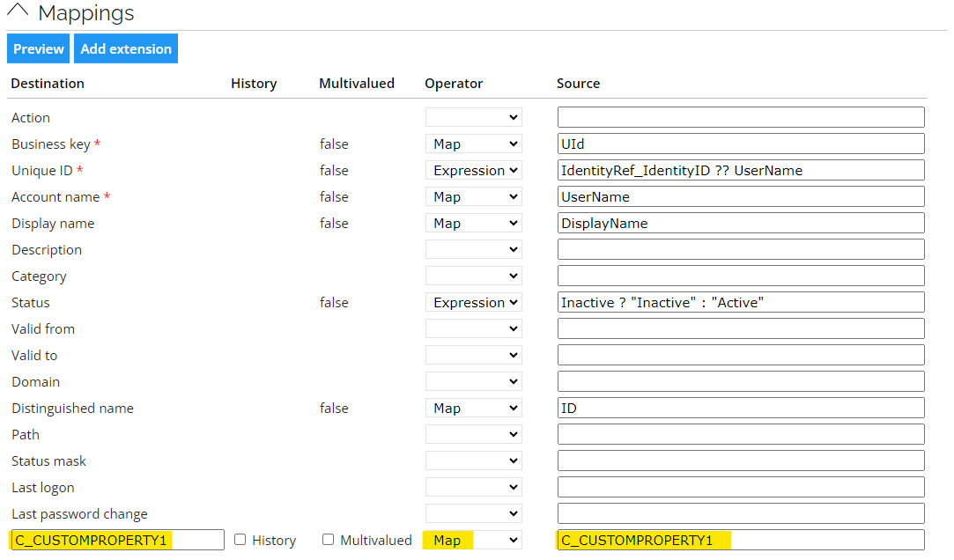Open the Status mask operator dropdown
954x560 pixels.
pos(473,461)
